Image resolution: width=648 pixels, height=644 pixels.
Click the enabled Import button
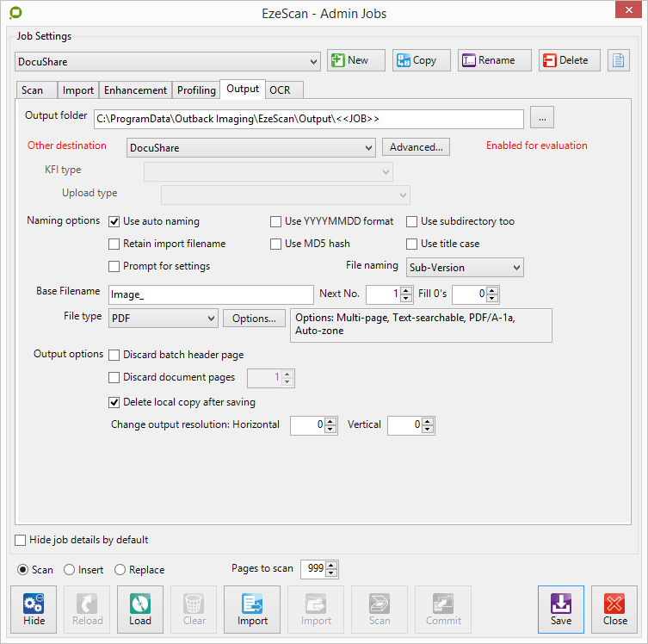click(252, 609)
